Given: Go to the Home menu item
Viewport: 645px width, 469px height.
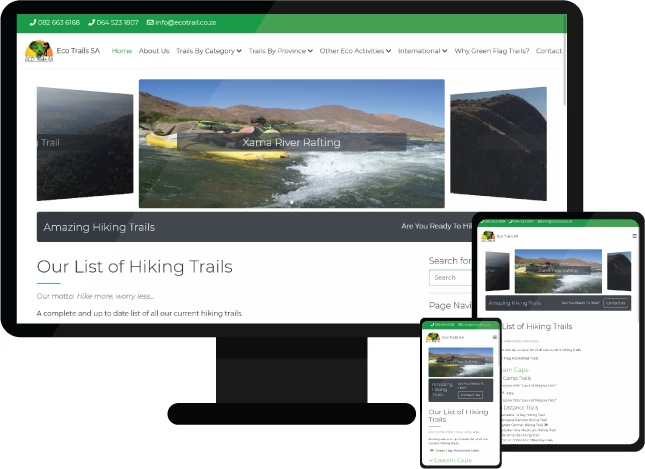Looking at the screenshot, I should pyautogui.click(x=122, y=51).
